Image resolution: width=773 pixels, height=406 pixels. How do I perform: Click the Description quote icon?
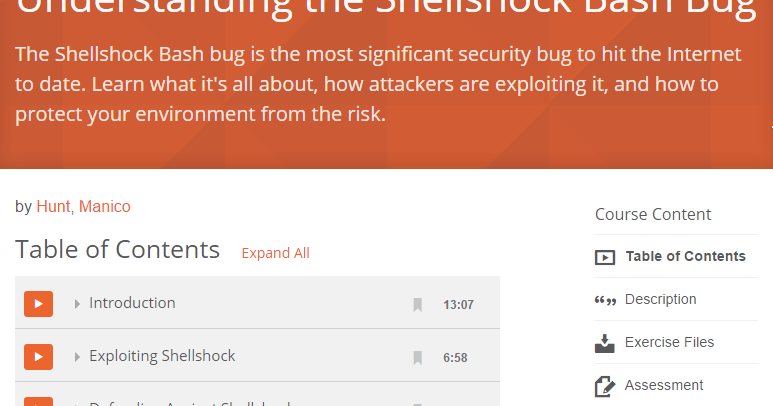point(605,300)
